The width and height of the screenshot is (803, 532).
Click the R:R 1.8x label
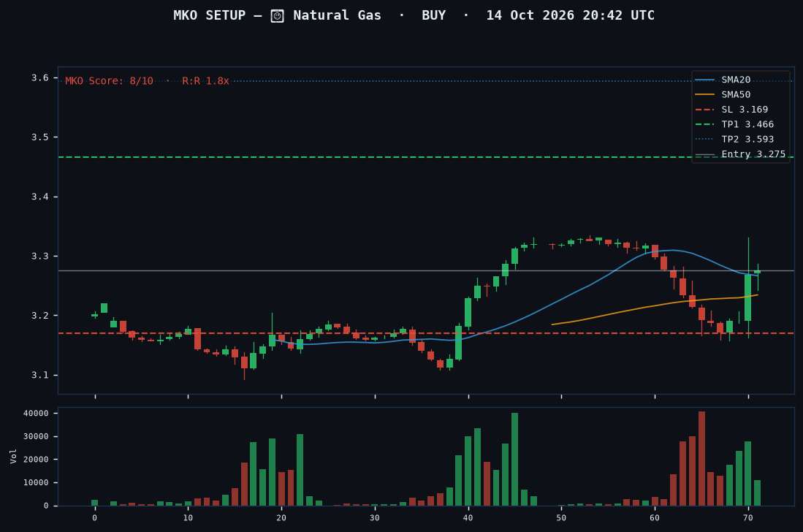click(205, 81)
